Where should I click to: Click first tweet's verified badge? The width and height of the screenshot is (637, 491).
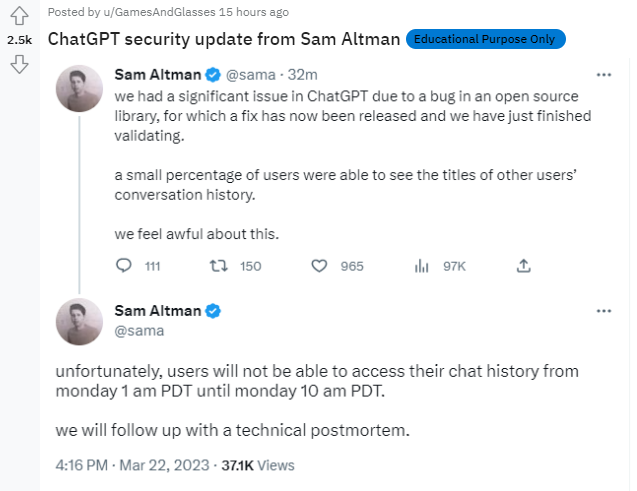coord(213,74)
